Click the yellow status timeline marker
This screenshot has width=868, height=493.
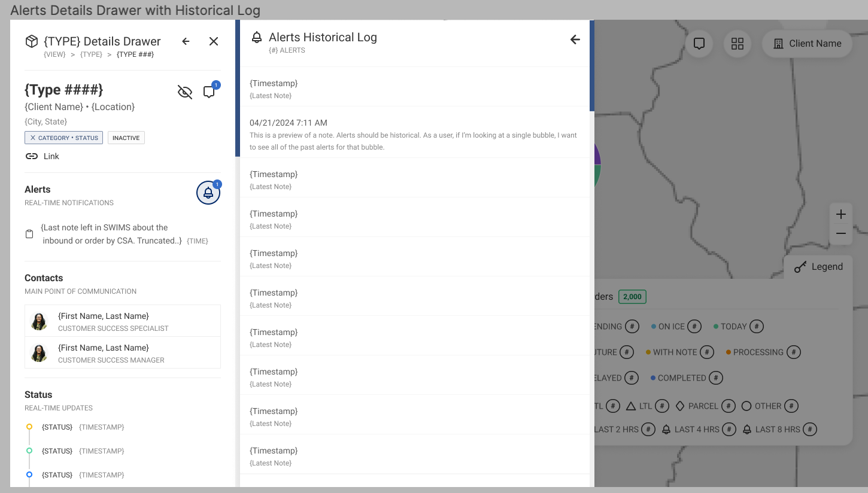29,427
